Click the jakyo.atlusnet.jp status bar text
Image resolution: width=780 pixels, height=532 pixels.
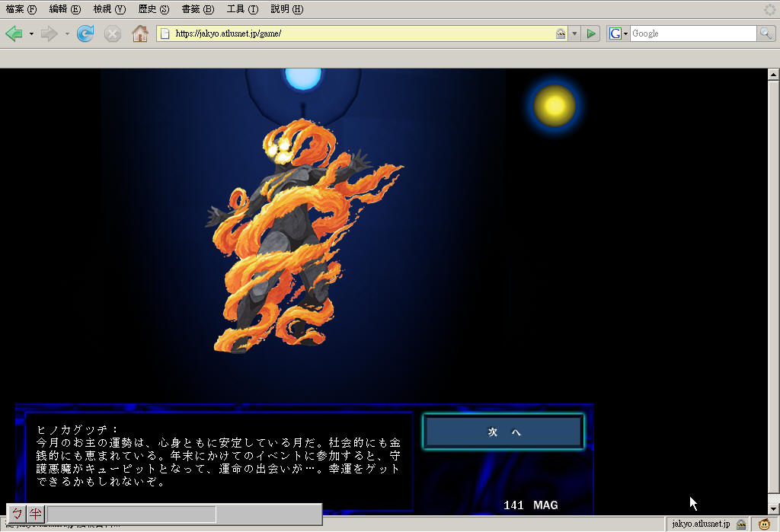(x=701, y=524)
